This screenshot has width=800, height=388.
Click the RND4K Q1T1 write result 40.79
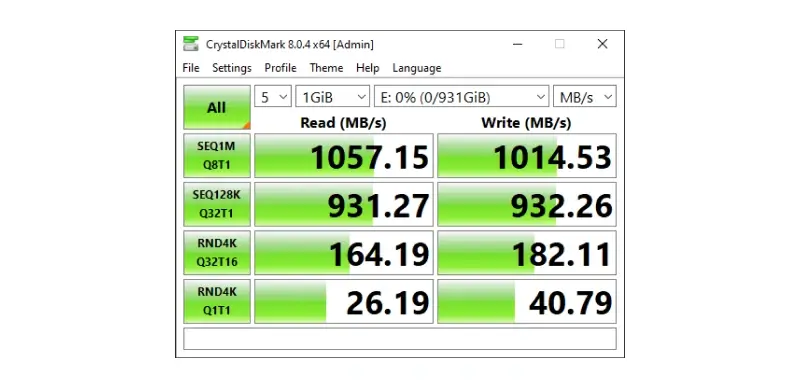(527, 301)
